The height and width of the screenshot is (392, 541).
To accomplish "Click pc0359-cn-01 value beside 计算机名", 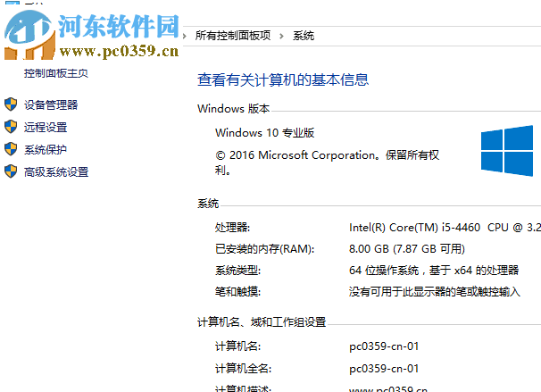I will tap(384, 346).
